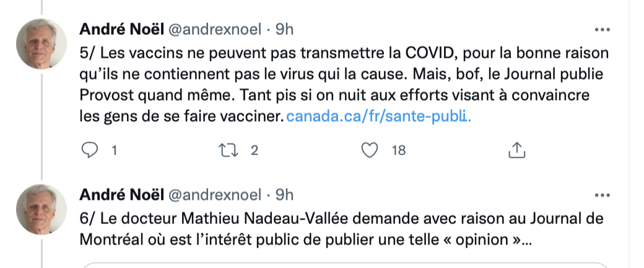Open André Noël name on tweet 5/
The width and height of the screenshot is (644, 268).
coord(121,29)
